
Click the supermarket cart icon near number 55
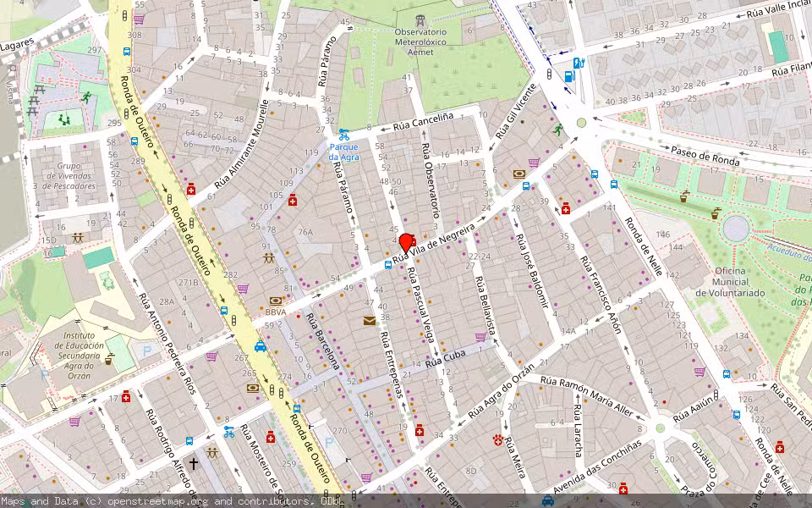pos(139,19)
